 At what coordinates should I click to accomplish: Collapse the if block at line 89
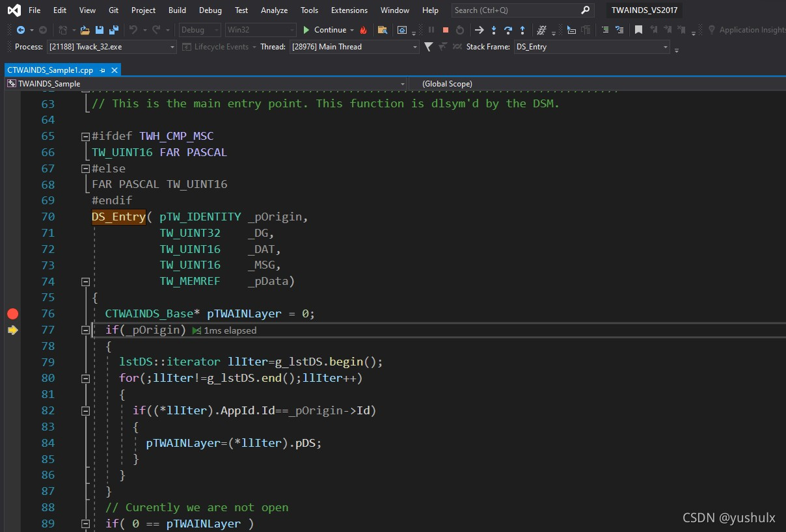coord(85,524)
